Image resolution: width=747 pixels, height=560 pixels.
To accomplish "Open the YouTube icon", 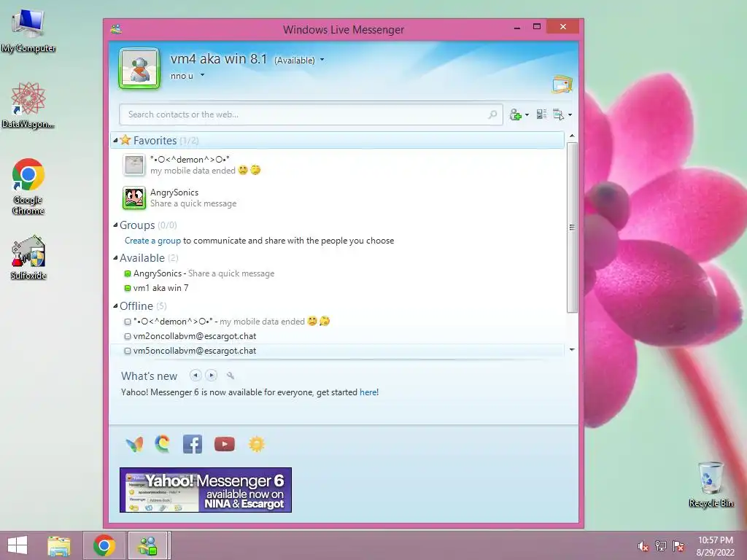I will (225, 444).
